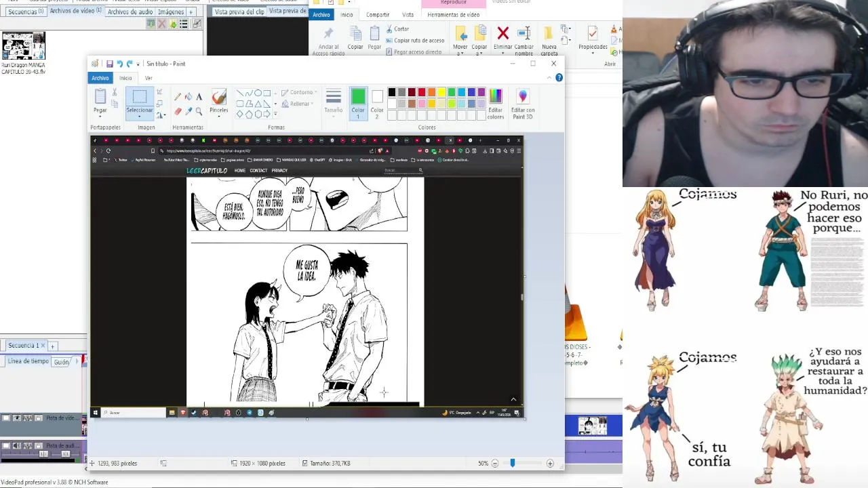Expand the shapes gallery in Paint Formas group

click(275, 114)
